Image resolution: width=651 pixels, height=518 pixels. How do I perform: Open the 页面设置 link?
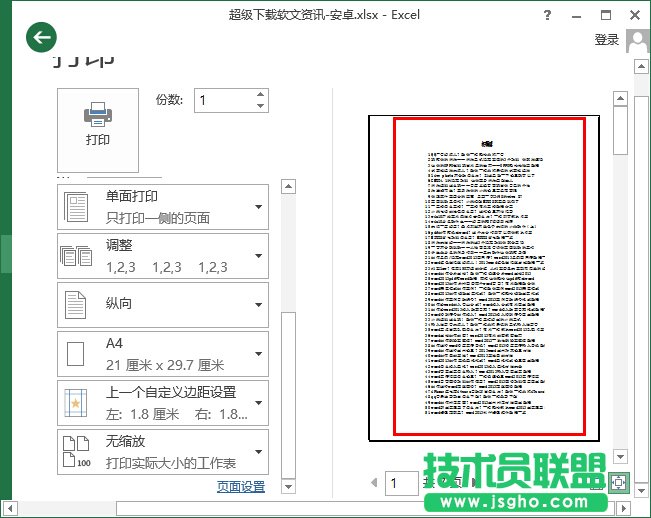(241, 487)
